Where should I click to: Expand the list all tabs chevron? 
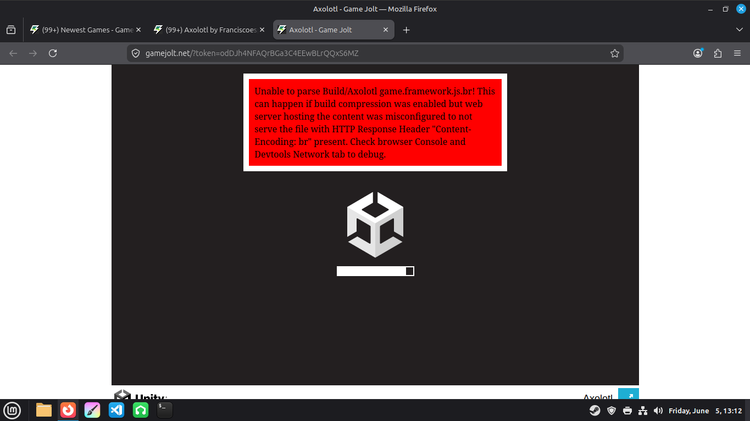click(739, 30)
